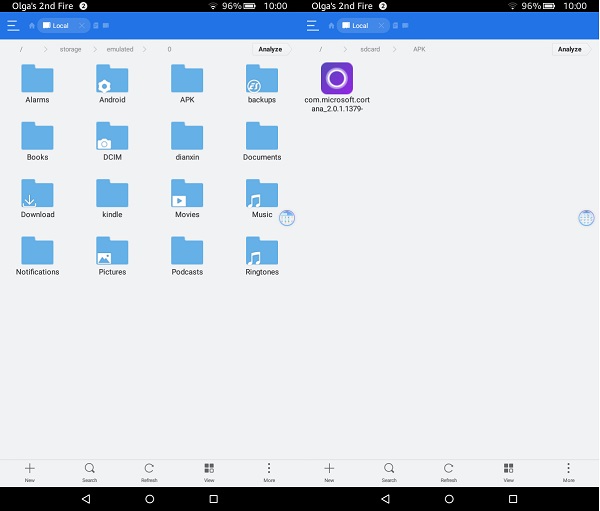The height and width of the screenshot is (511, 600).
Task: Navigate to 0 in breadcrumb path
Action: [169, 49]
